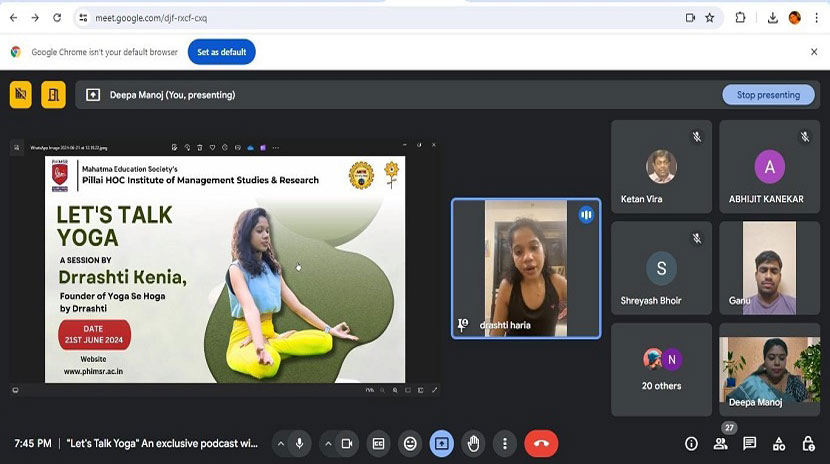Open the activities panel icon
The height and width of the screenshot is (464, 830).
(779, 443)
